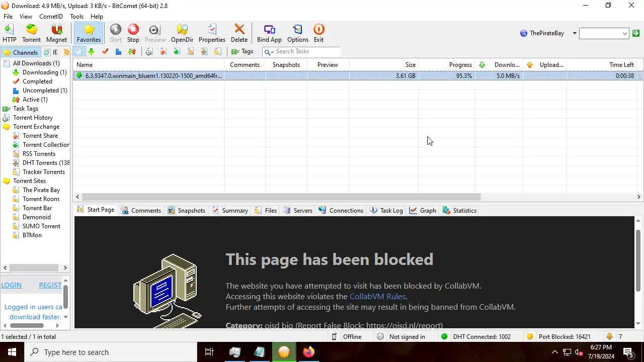Click the active up-down arrows filter icon
Image resolution: width=644 pixels, height=362 pixels.
(132, 51)
